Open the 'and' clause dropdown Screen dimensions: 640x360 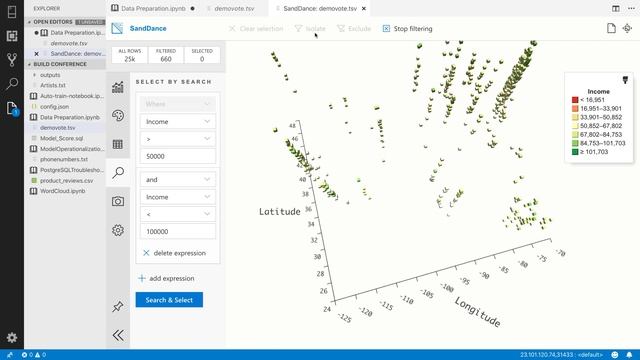(178, 180)
